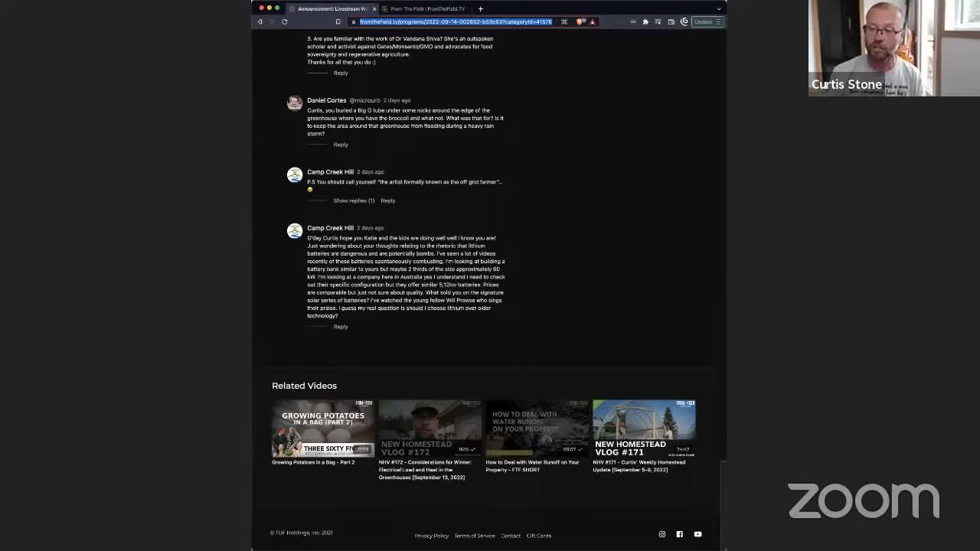
Task: Open How to Deal with Water Runoff thumbnail
Action: 537,428
